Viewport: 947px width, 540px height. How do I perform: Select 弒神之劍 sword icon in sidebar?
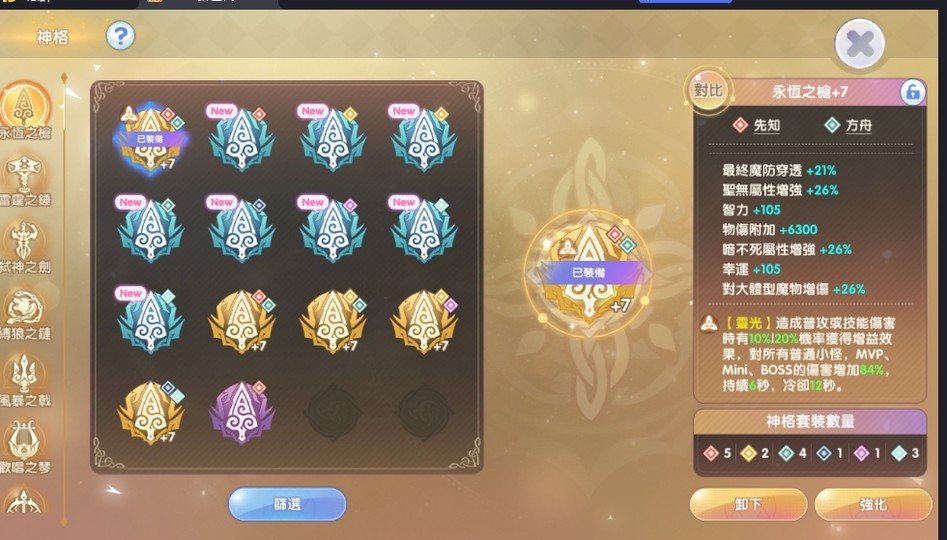tap(25, 248)
